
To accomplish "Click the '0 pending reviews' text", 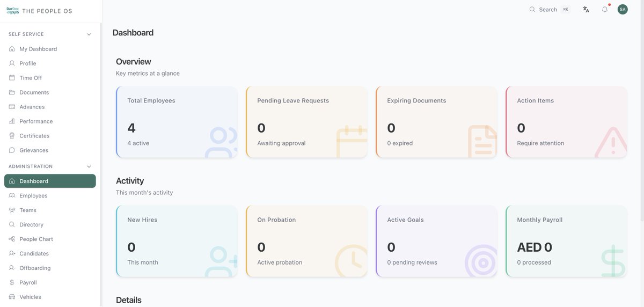I will click(412, 262).
